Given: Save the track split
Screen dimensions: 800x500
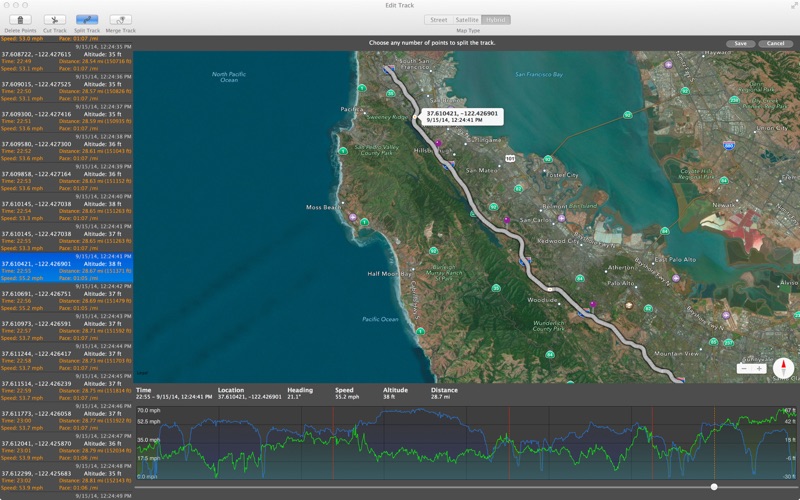Looking at the screenshot, I should [x=741, y=43].
